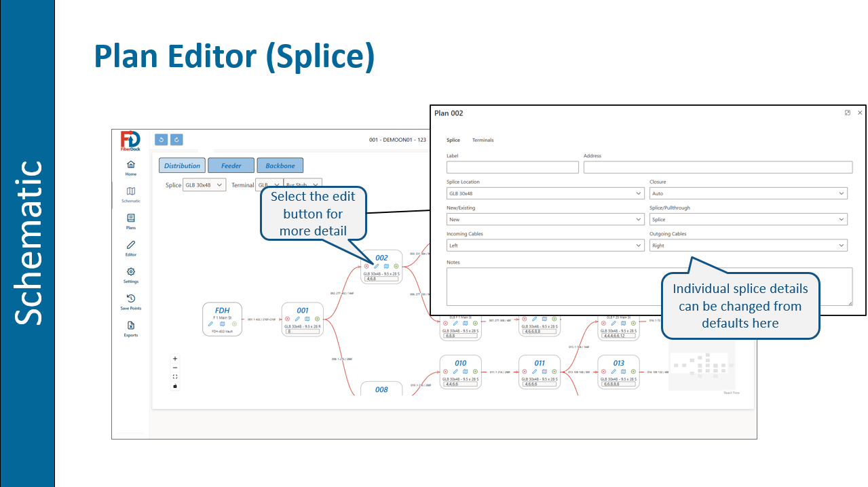Click the undo arrow button in FiberDock toolbar

pos(161,140)
